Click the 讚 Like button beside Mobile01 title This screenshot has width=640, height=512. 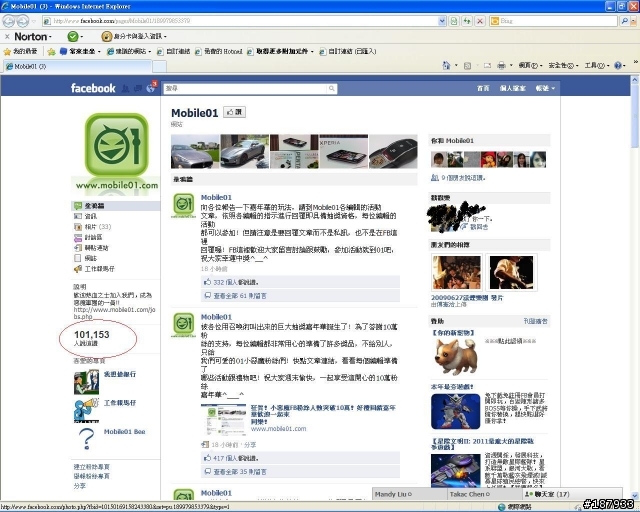pos(234,112)
